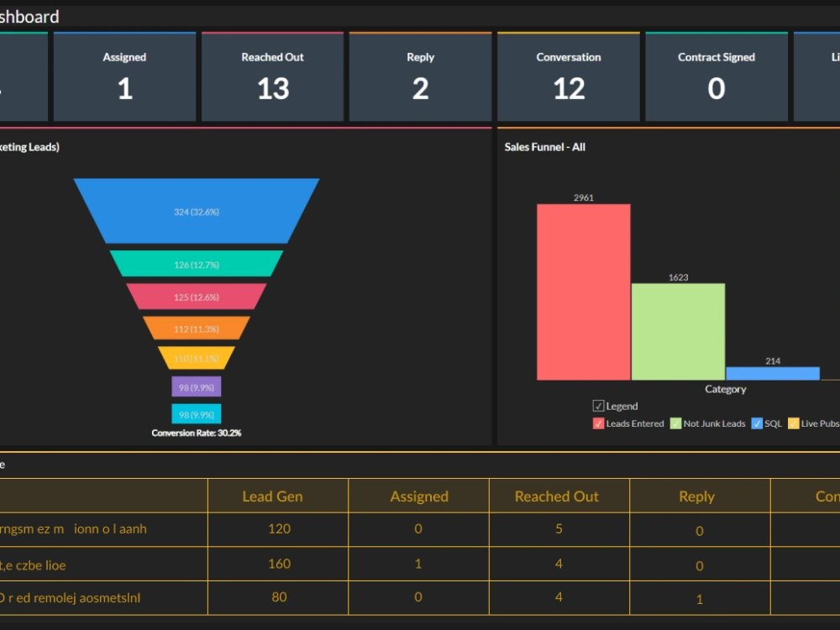Click the red Leads Entered color swatch

[596, 423]
